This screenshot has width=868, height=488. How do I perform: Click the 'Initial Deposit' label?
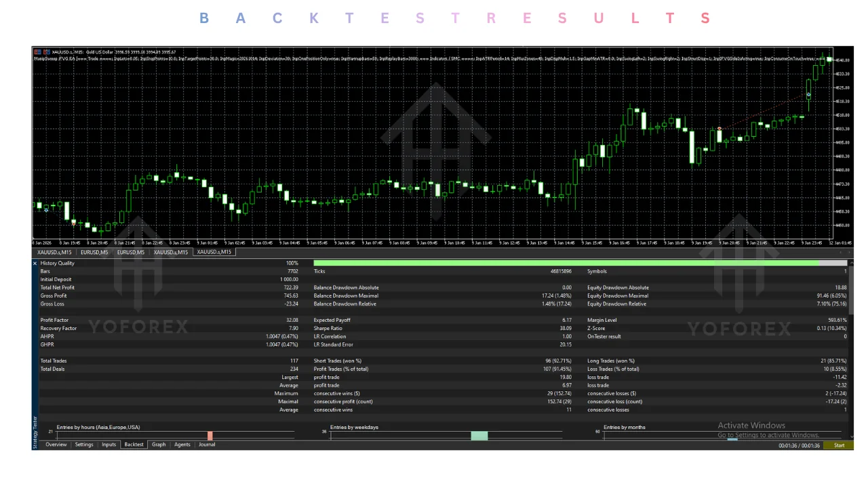[x=56, y=279]
